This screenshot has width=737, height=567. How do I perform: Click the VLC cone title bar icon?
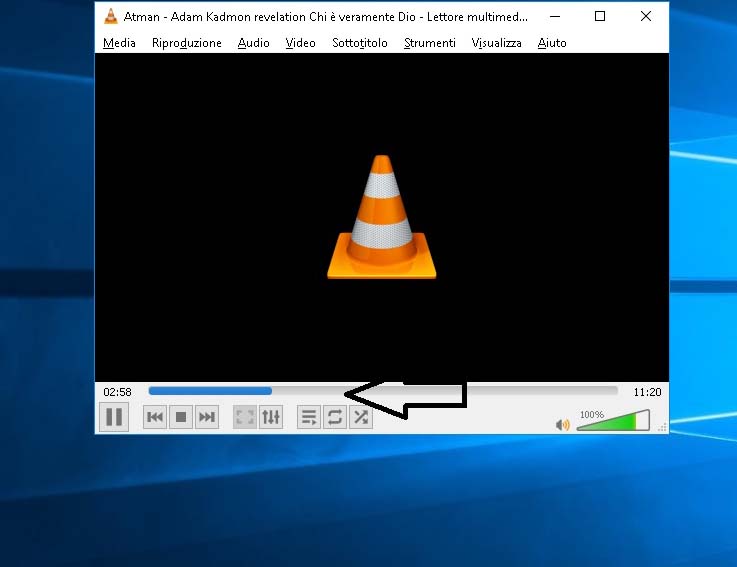[110, 16]
